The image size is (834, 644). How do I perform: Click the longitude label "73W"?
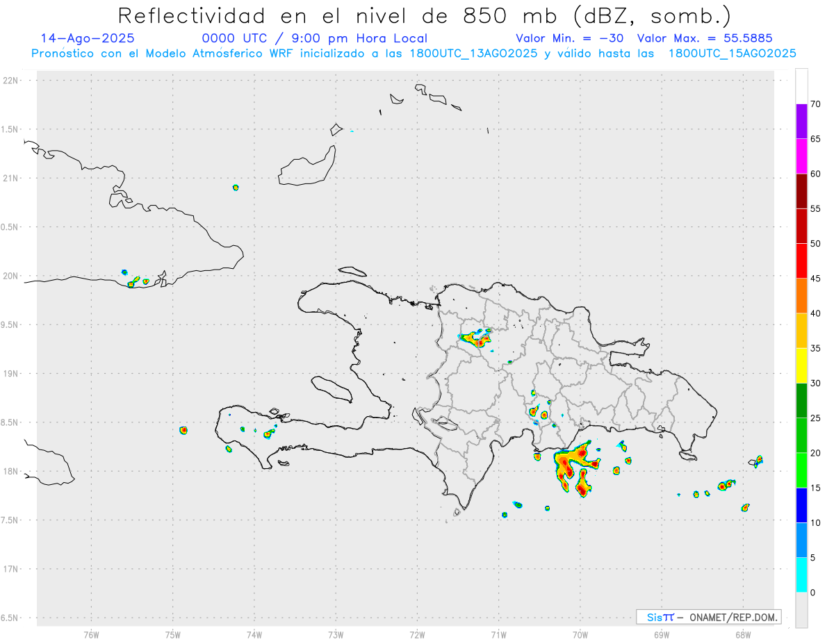click(x=336, y=634)
